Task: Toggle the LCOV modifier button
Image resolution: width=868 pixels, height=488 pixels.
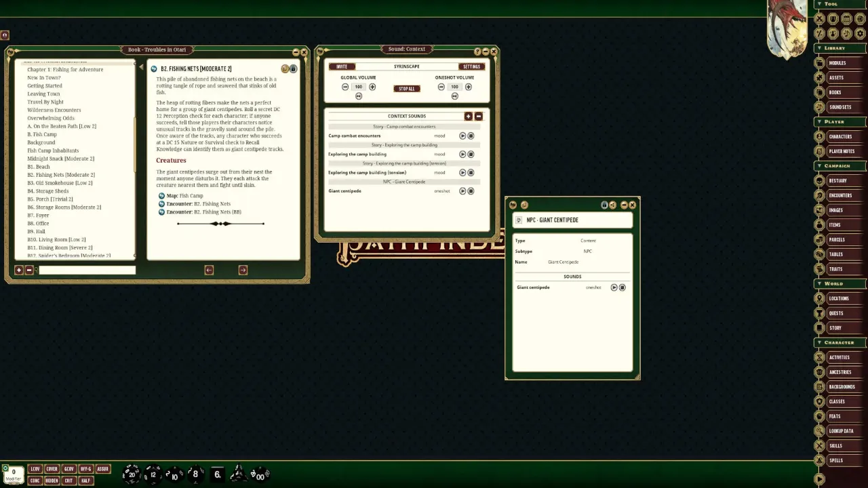Action: [x=35, y=469]
